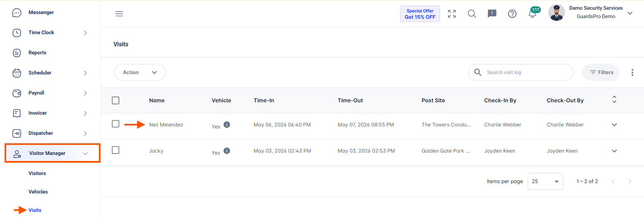644x220 pixels.
Task: Open the three-dot more options menu
Action: pyautogui.click(x=632, y=72)
